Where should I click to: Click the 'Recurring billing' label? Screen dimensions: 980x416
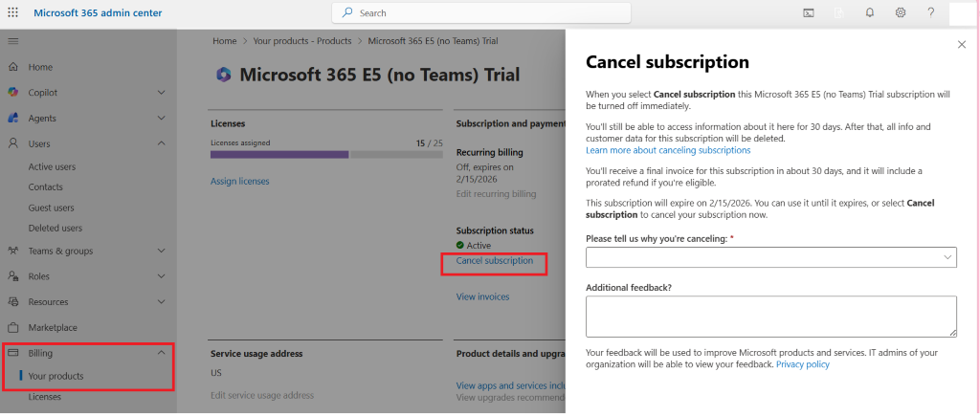coord(489,152)
